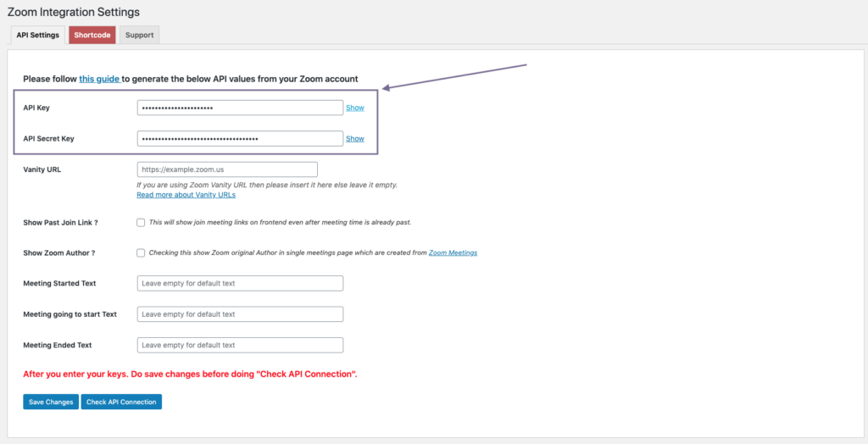This screenshot has width=868, height=444.
Task: Click the Meeting Ended Text field
Action: [240, 345]
